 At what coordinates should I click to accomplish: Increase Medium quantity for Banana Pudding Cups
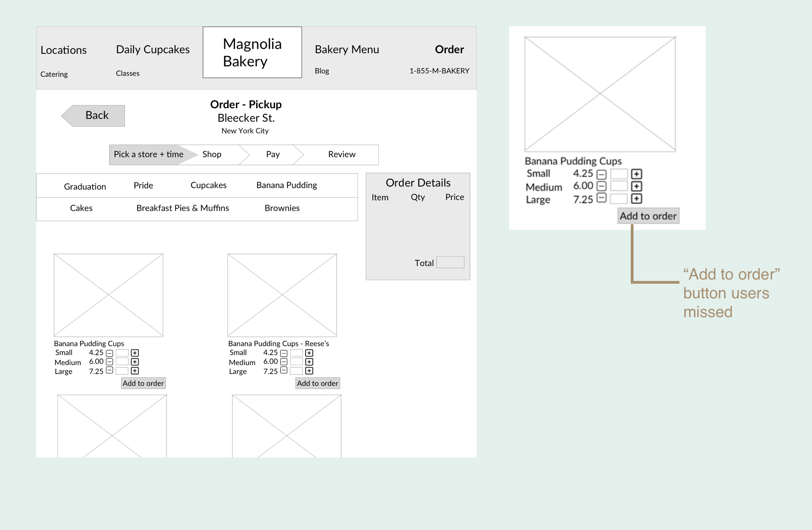135,362
